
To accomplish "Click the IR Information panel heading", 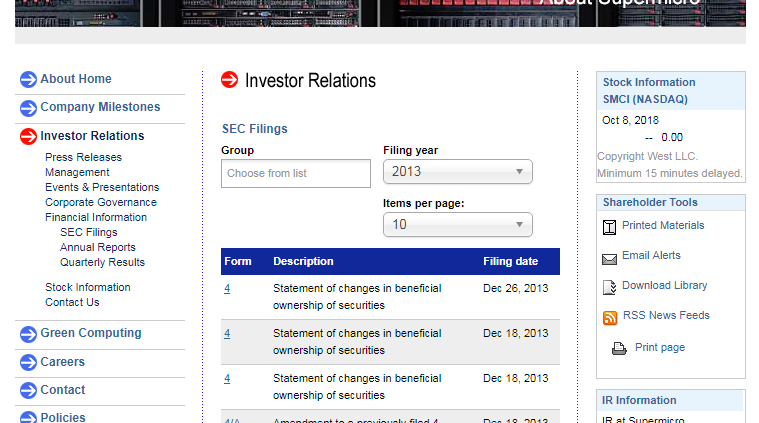I will click(639, 400).
